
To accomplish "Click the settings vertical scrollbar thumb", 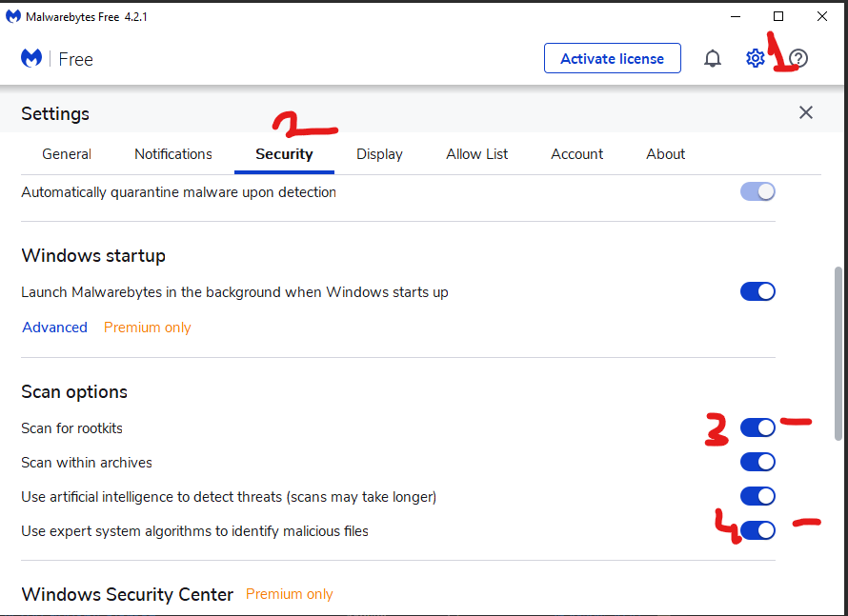I will click(838, 353).
